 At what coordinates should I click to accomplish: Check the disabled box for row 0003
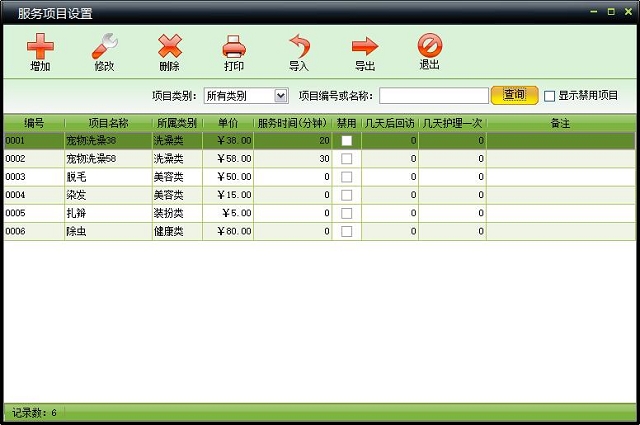pyautogui.click(x=347, y=177)
